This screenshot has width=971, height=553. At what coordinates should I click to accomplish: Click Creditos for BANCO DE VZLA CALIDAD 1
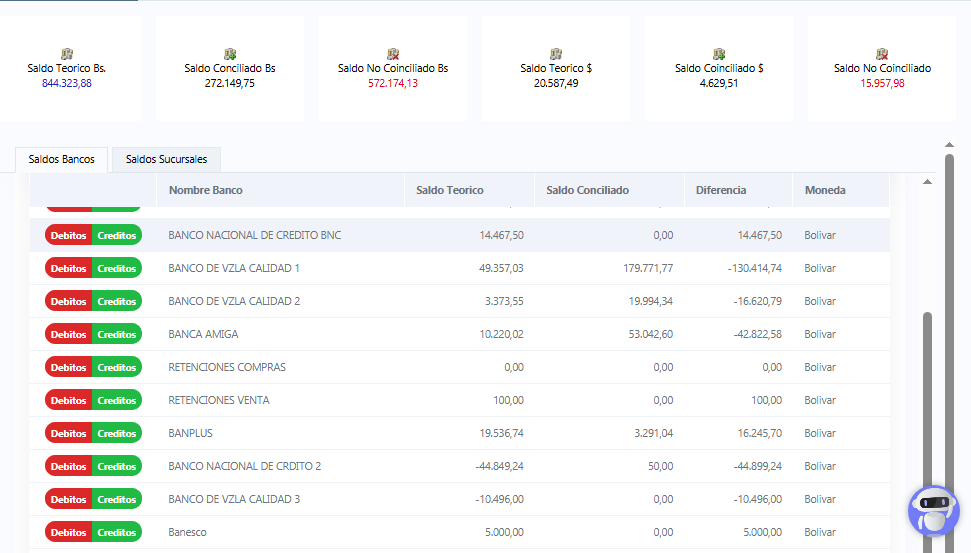tap(117, 268)
